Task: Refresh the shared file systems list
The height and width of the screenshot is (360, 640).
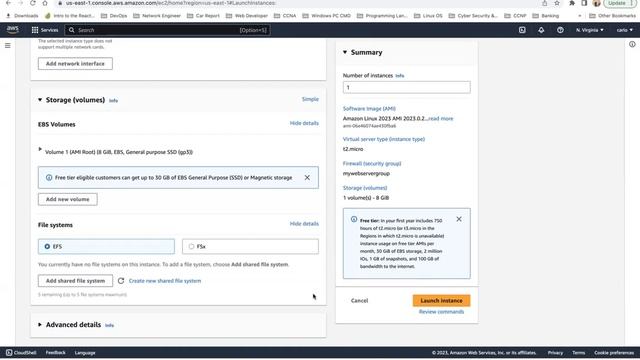Action: 121,281
